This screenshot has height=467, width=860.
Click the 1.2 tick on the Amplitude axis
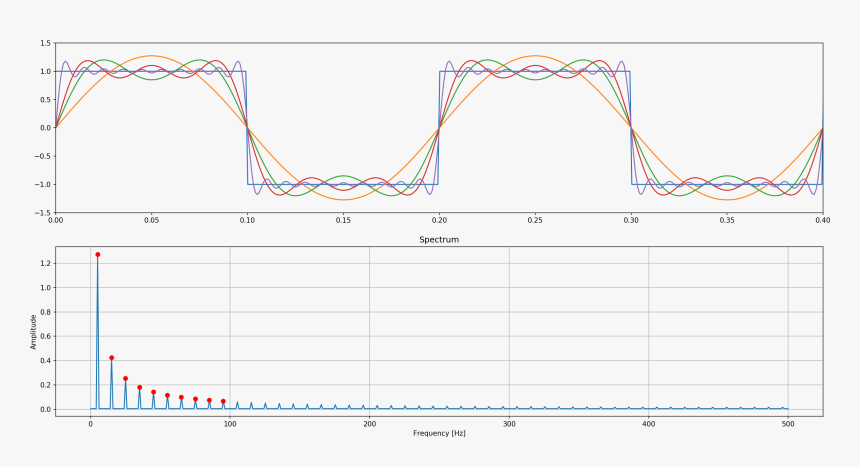click(x=46, y=263)
